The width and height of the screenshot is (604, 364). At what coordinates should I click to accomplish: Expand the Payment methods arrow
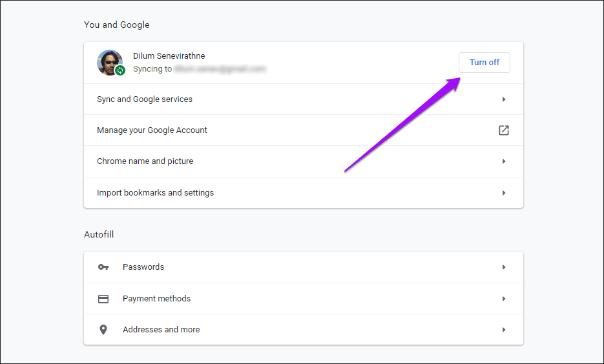point(504,299)
